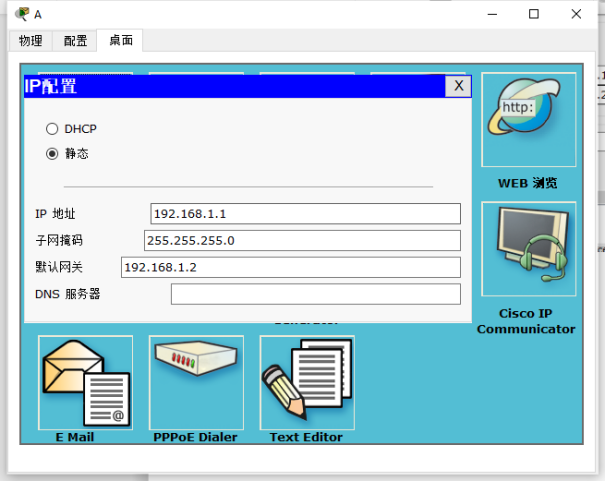Open the WEB browser desktop app
This screenshot has width=605, height=481.
[x=529, y=120]
